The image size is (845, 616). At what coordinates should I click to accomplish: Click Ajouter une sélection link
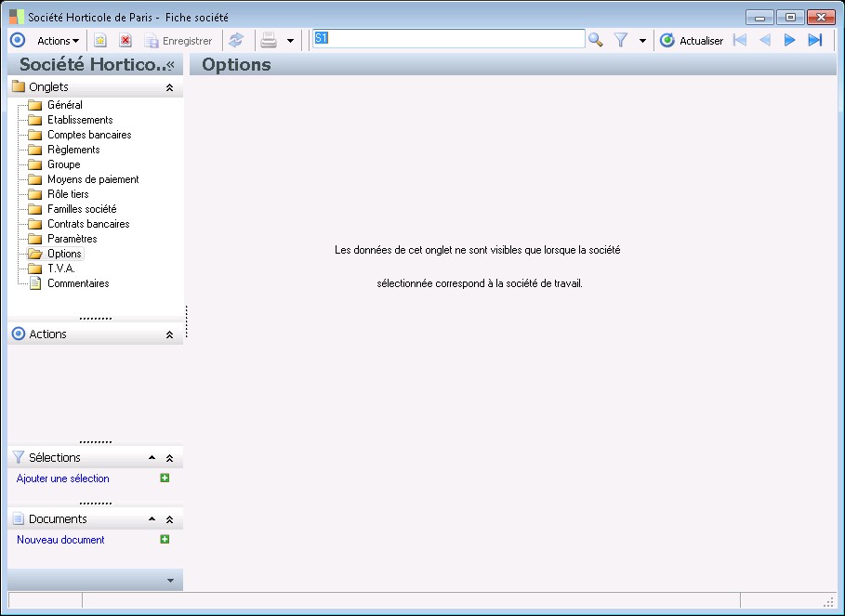tap(62, 478)
